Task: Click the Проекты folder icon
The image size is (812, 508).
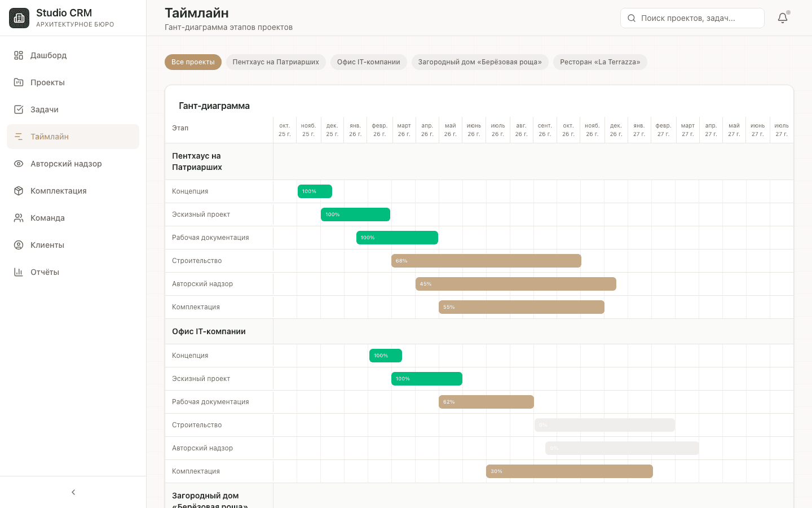Action: click(19, 82)
